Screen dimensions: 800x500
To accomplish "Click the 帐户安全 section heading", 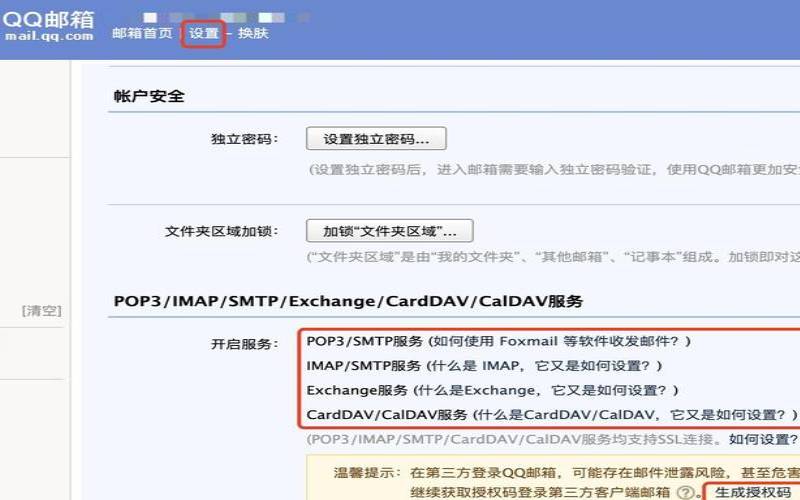I will pos(148,96).
